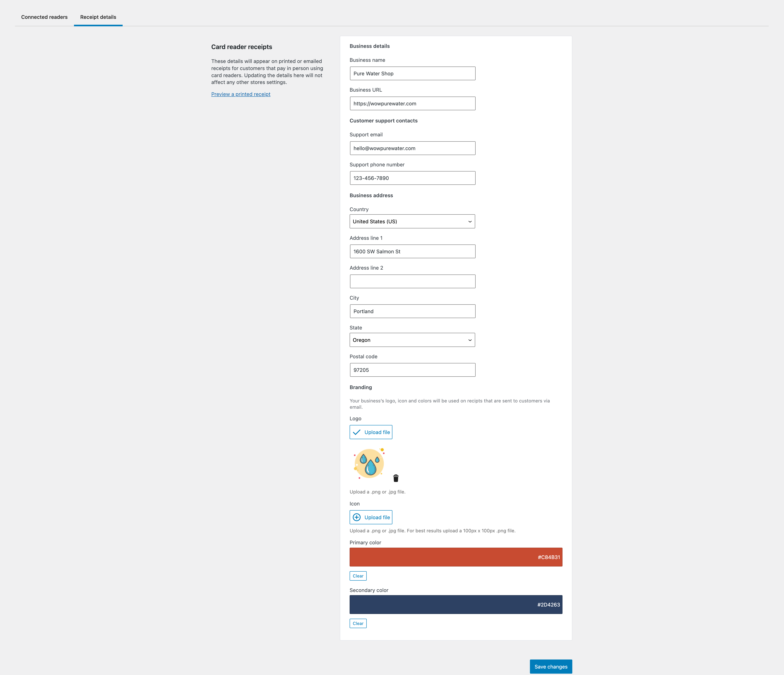The height and width of the screenshot is (675, 784).
Task: Click the Customer support contacts heading
Action: pos(383,121)
